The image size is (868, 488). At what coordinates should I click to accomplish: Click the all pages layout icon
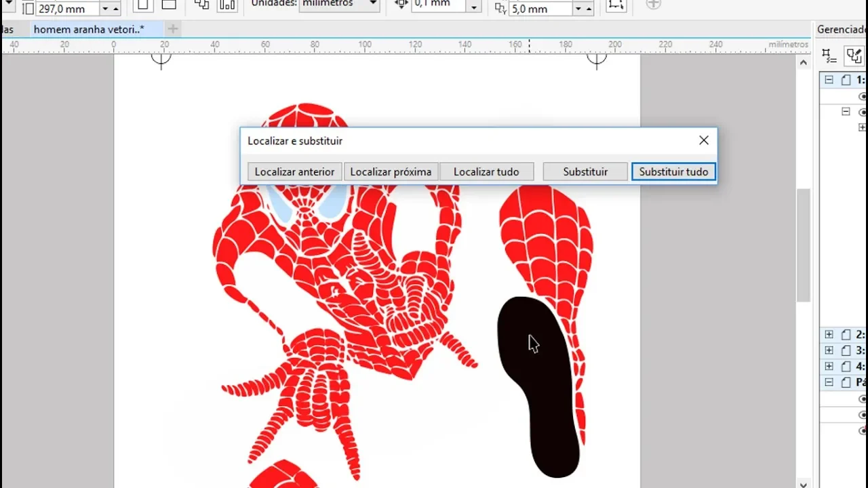(201, 5)
